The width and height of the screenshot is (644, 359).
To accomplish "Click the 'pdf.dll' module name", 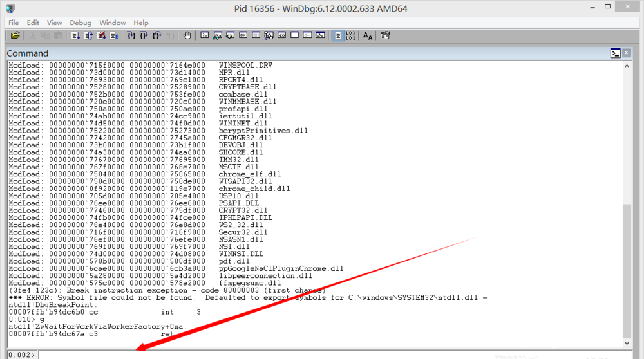I will [234, 261].
